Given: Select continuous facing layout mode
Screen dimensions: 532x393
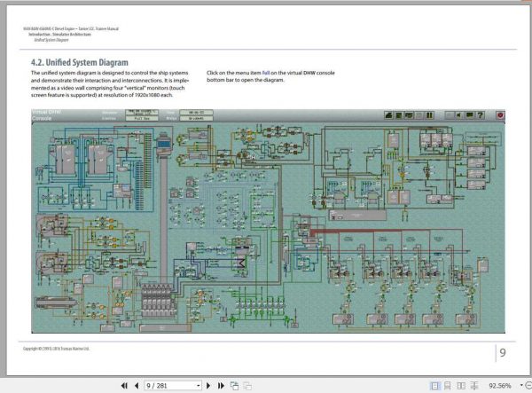Looking at the screenshot, I should point(474,386).
